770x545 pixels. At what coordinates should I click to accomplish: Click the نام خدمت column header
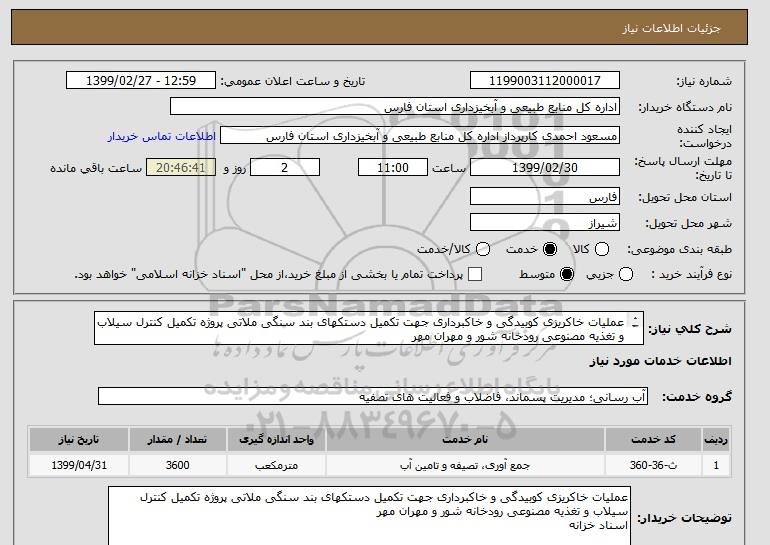(465, 439)
